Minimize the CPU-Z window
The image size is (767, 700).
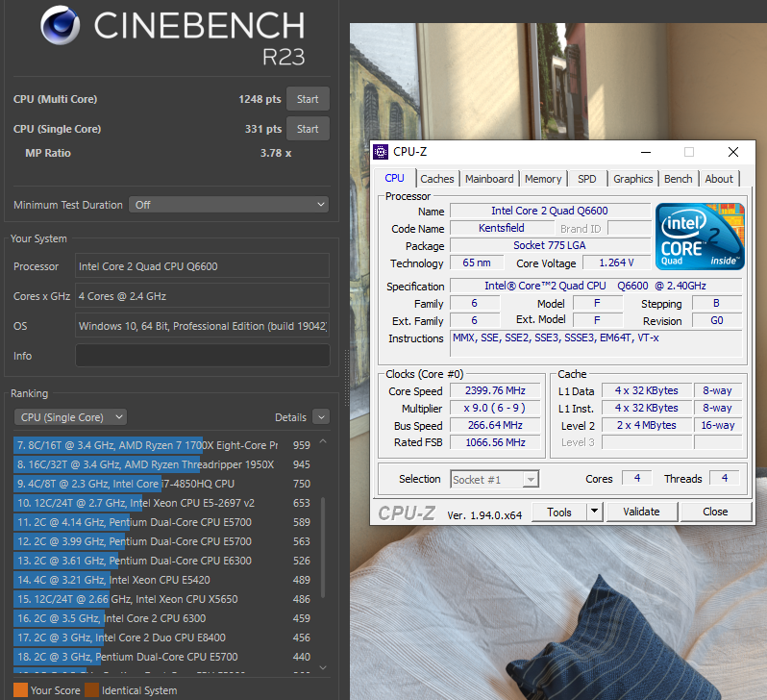646,152
